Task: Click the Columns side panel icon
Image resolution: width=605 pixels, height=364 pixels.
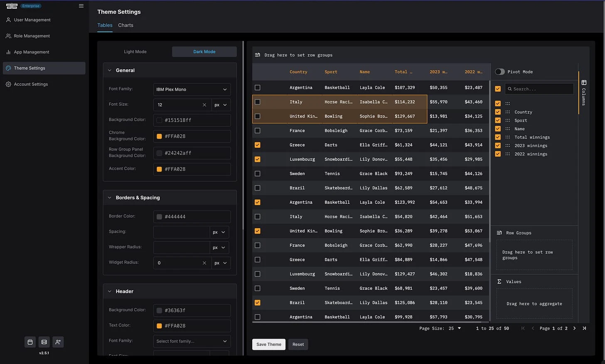Action: 584,83
